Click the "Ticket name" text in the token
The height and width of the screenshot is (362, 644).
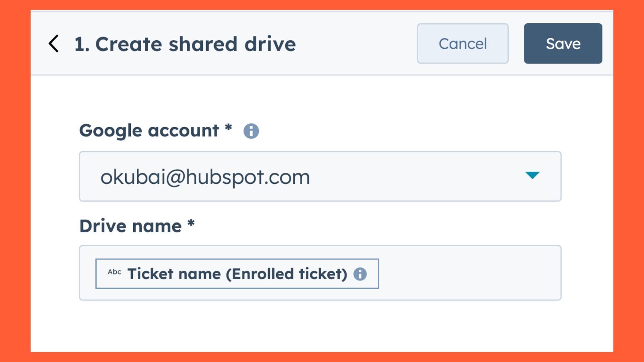click(174, 274)
